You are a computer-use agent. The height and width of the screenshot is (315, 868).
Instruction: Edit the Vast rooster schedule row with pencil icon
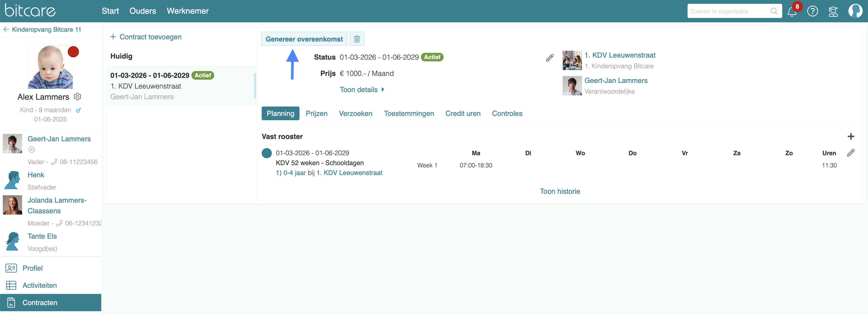coord(850,153)
